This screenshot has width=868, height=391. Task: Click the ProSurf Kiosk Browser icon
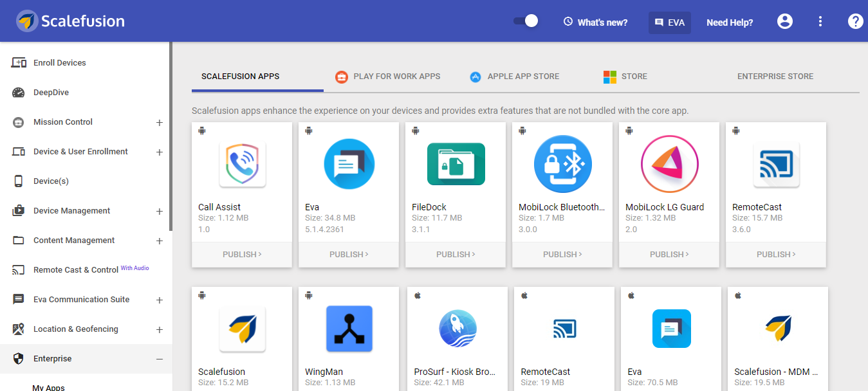(458, 329)
